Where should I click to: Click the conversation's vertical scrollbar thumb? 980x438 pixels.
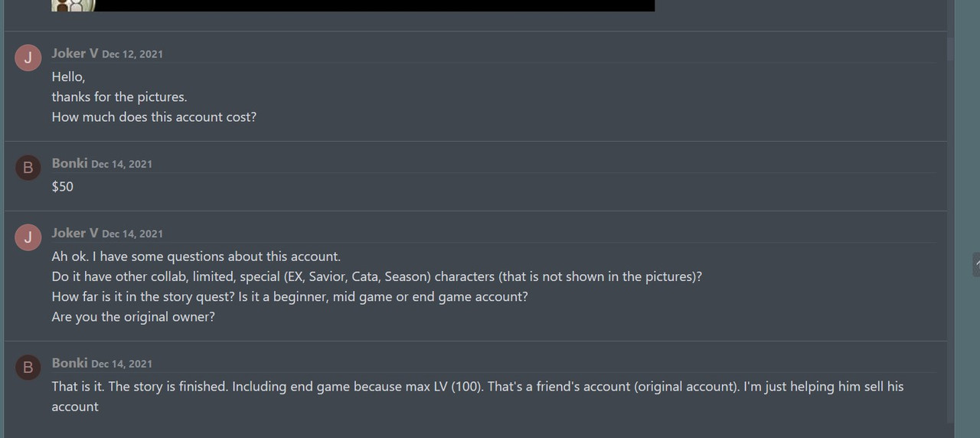pyautogui.click(x=950, y=46)
